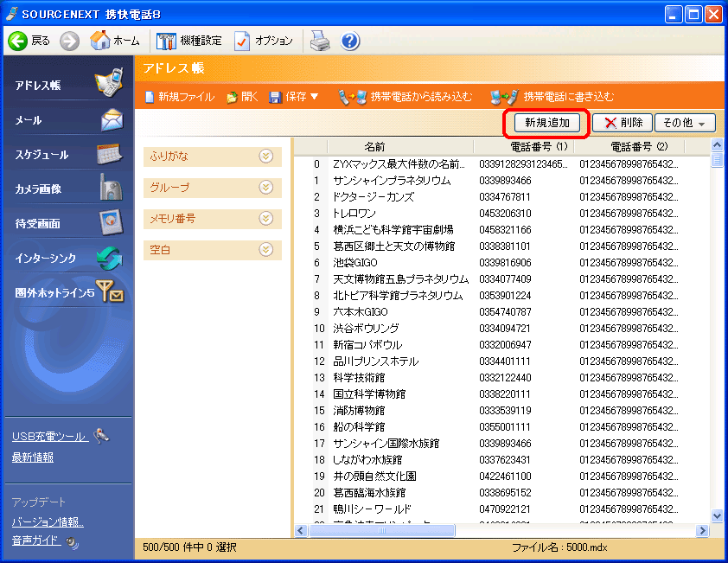Click 携帯電話から読み込む read from phone

tap(406, 97)
